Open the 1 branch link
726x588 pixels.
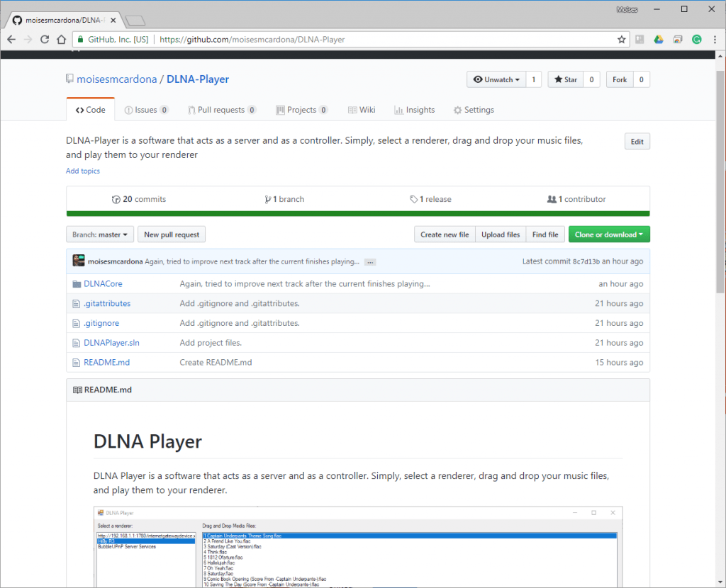pos(284,199)
